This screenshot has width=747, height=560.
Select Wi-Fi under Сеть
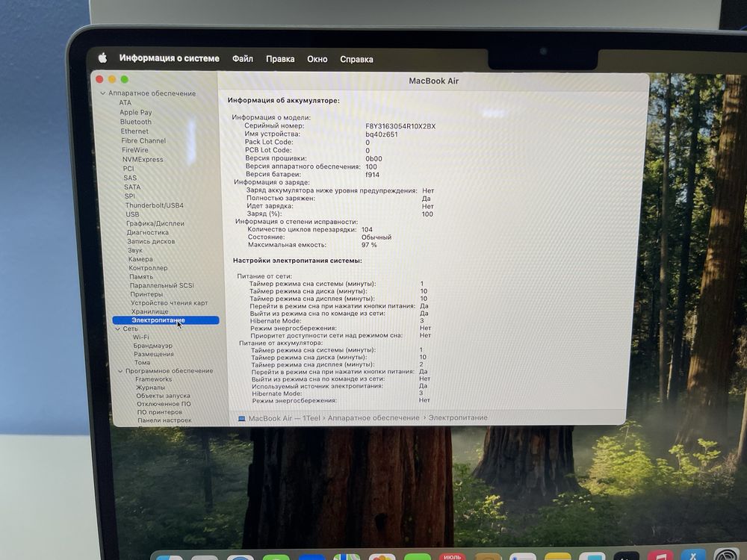coord(141,337)
